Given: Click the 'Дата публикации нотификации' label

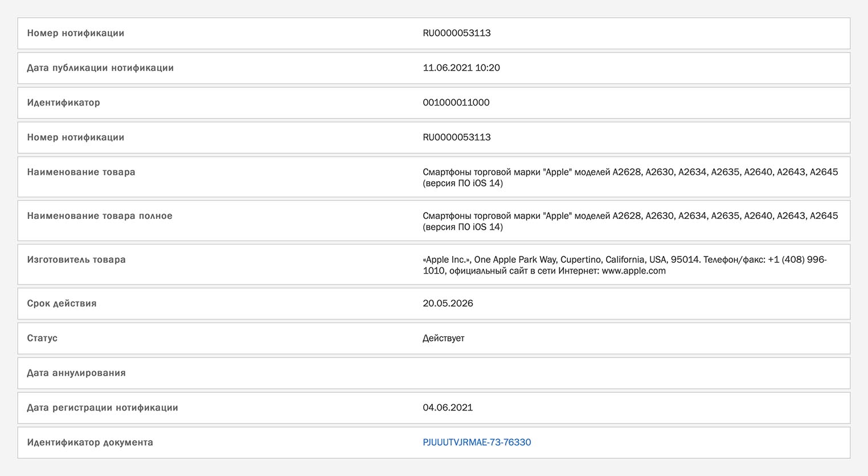Looking at the screenshot, I should point(100,68).
